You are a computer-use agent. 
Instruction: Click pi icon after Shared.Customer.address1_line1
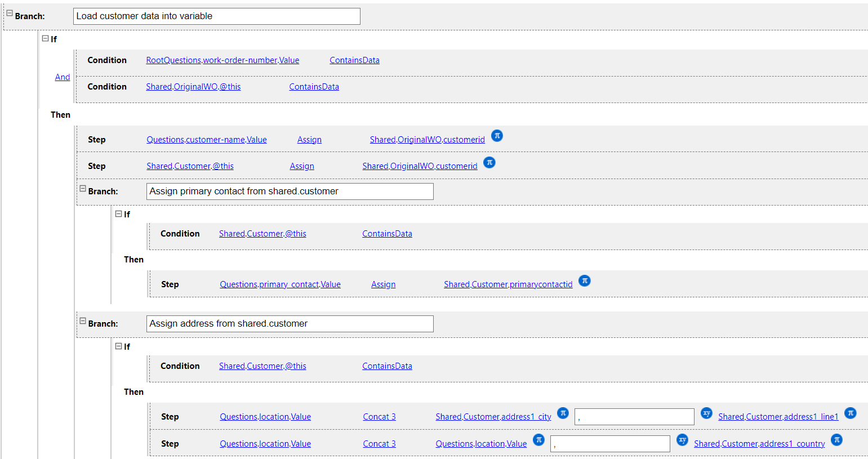coord(851,413)
